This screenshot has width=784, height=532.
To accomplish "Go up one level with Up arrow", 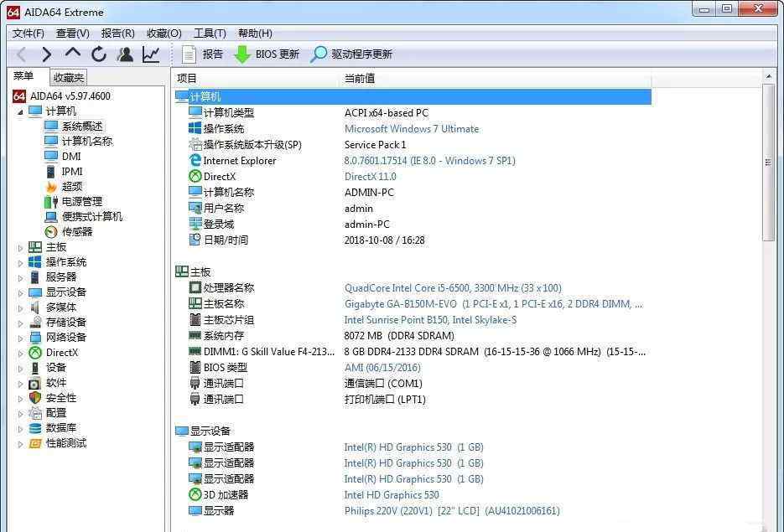I will tap(73, 53).
